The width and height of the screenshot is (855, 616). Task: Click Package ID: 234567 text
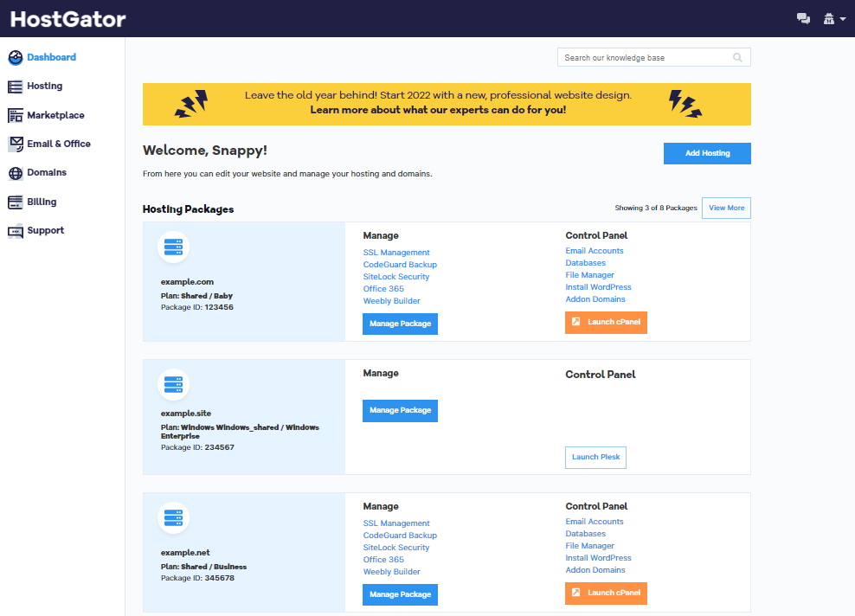click(197, 447)
